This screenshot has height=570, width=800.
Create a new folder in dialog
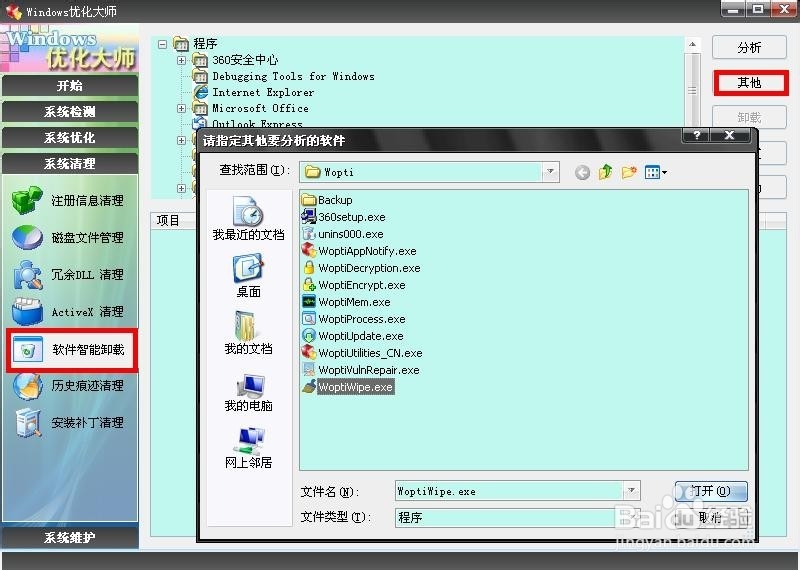coord(629,172)
